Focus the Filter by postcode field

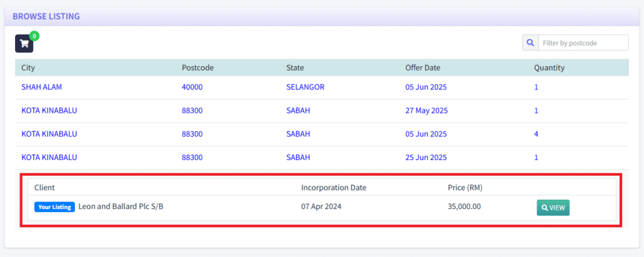pyautogui.click(x=583, y=43)
